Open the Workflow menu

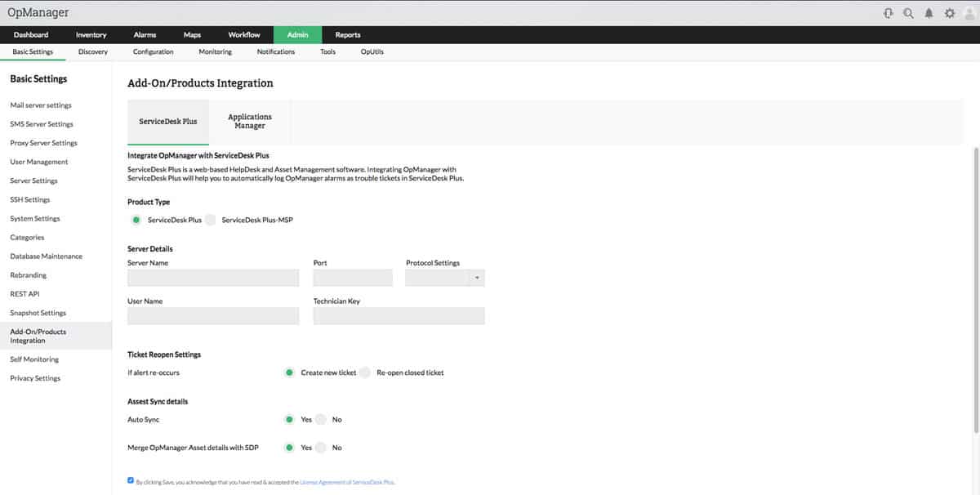(244, 35)
